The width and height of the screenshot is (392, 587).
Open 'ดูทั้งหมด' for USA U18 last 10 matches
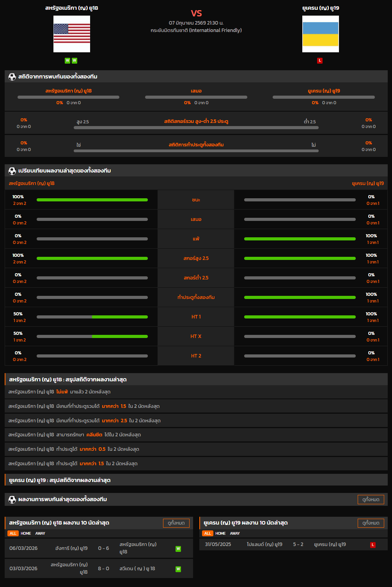point(176,523)
